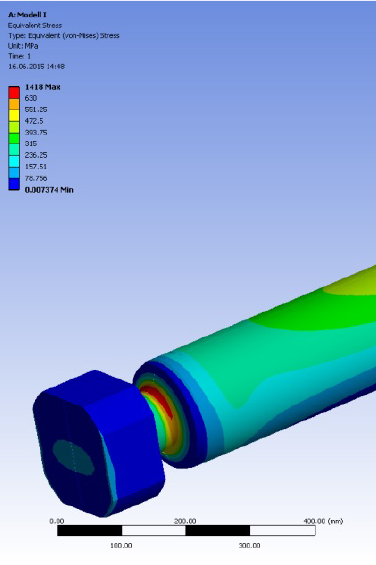
Task: Click the '1418 Max' legend value
Action: [x=43, y=87]
